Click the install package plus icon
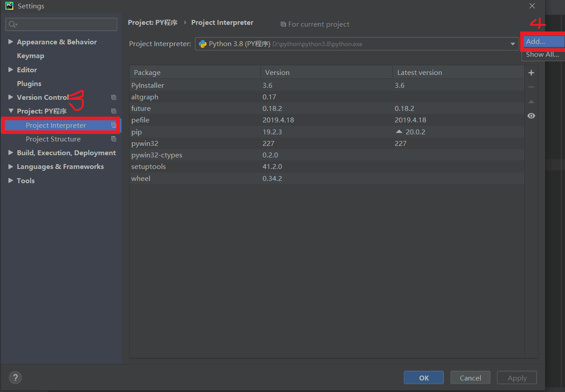 coord(531,73)
